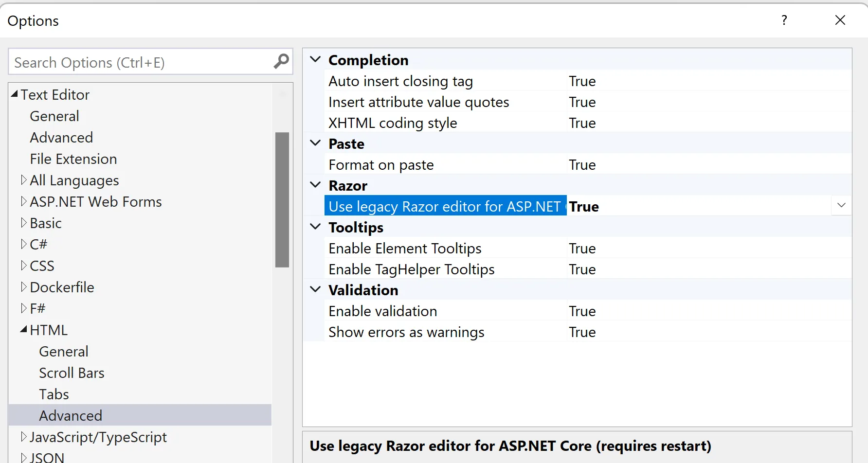Collapse the Razor section chevron
Viewport: 868px width, 463px height.
click(316, 185)
